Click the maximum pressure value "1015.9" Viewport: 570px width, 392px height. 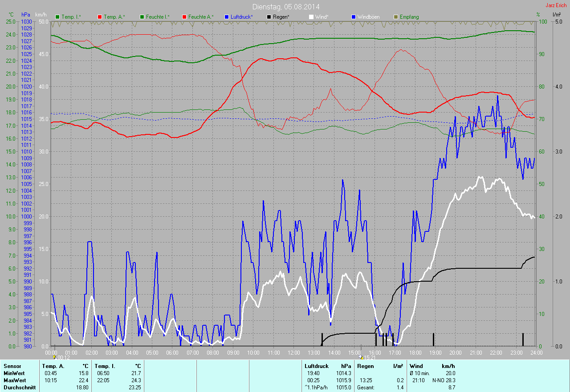(343, 380)
